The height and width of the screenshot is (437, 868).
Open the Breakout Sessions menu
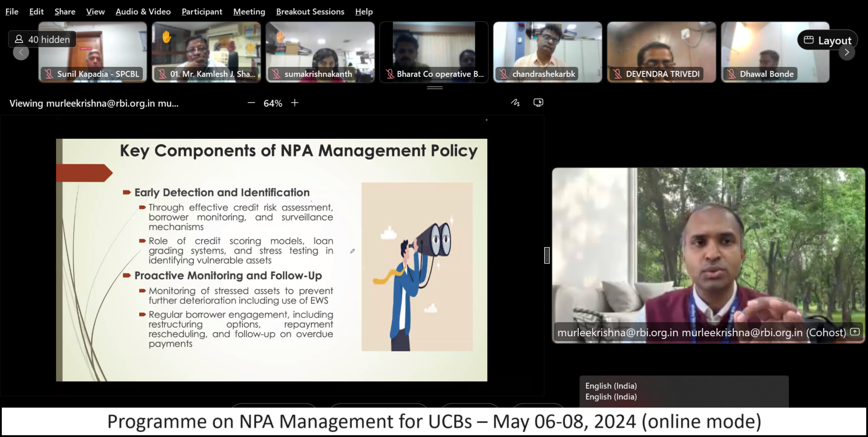tap(310, 12)
